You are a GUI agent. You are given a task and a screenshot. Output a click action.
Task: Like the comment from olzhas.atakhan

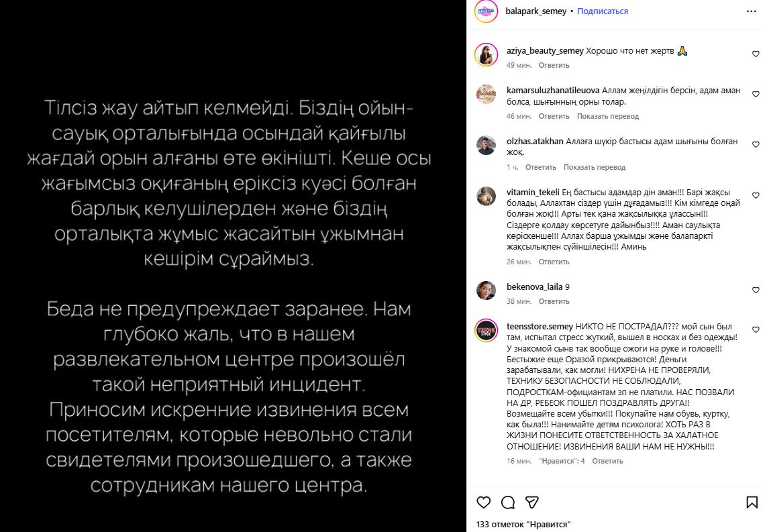coord(756,144)
